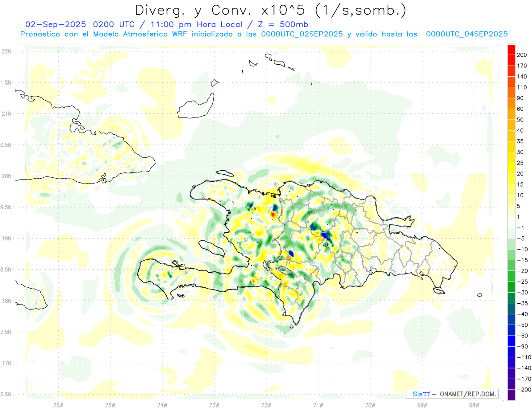This screenshot has width=532, height=411.
Task: Click the '35' value on the color scale
Action: (x=520, y=141)
